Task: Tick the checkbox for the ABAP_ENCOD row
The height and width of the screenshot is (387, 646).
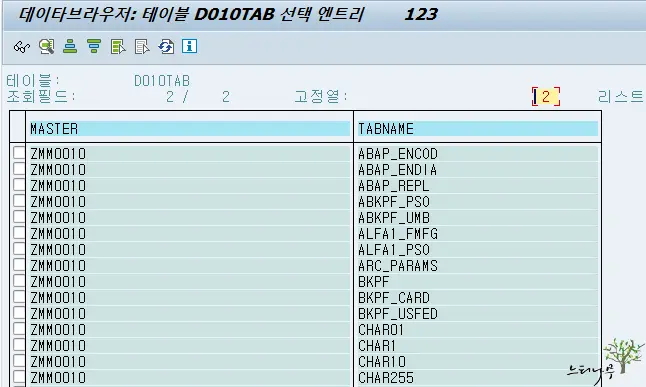Action: 19,152
